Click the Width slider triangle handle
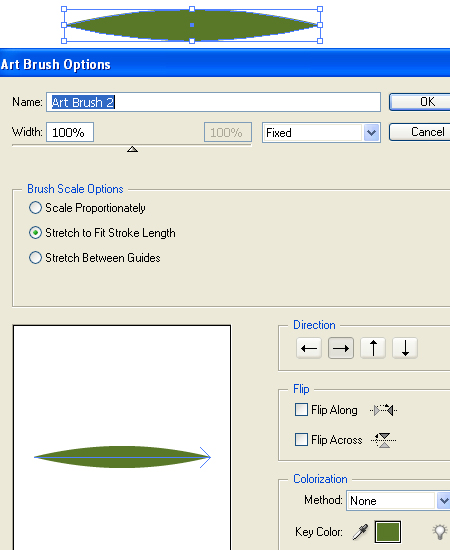The width and height of the screenshot is (450, 550). click(x=132, y=149)
